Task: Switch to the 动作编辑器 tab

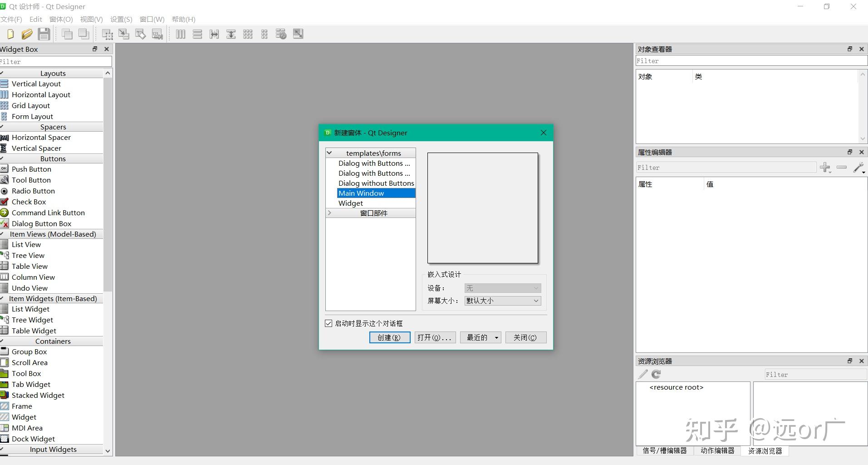Action: [x=717, y=450]
